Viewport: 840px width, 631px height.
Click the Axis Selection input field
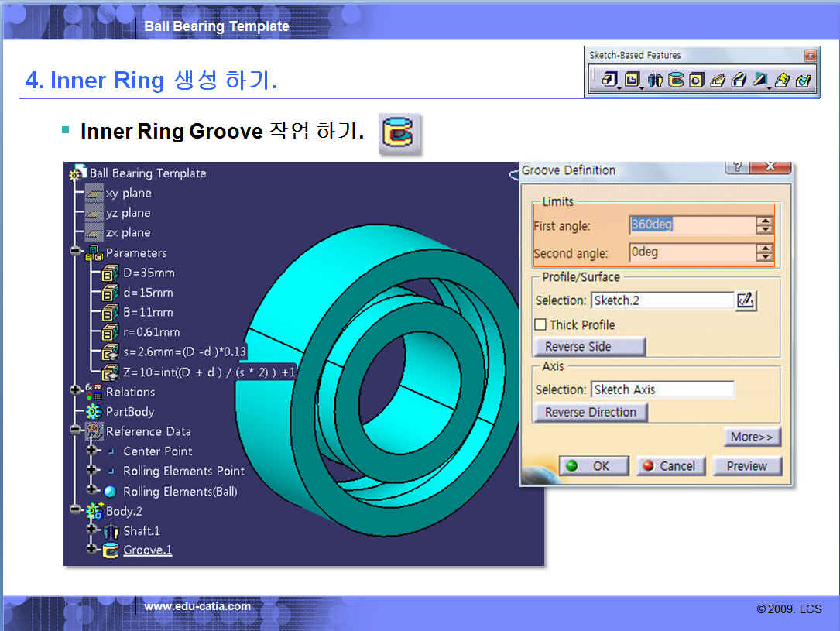click(x=662, y=389)
